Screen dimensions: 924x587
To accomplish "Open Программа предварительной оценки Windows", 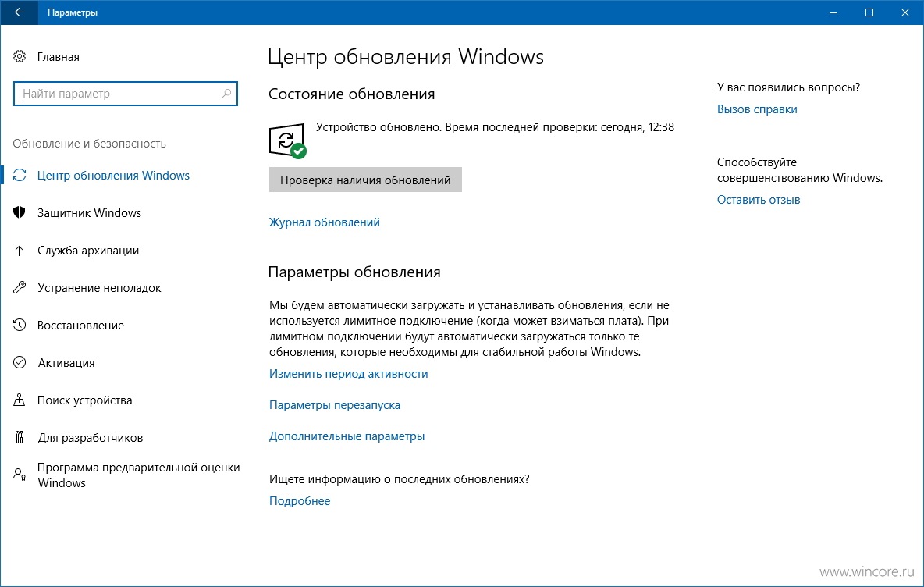I will click(x=138, y=475).
